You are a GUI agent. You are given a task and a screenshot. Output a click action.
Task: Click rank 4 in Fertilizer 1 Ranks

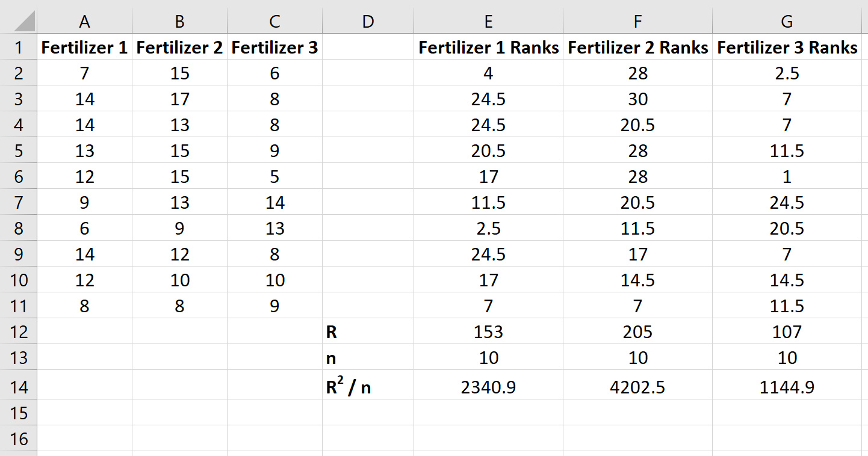coord(489,73)
